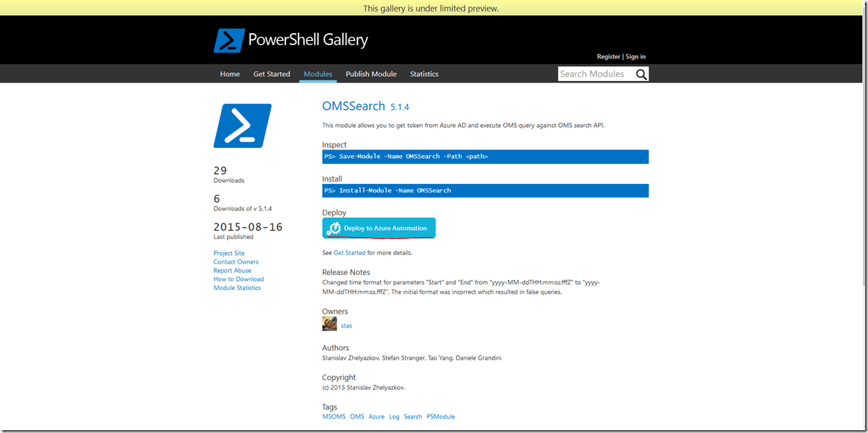Go to Publish Module page
The height and width of the screenshot is (433, 868).
(x=371, y=74)
